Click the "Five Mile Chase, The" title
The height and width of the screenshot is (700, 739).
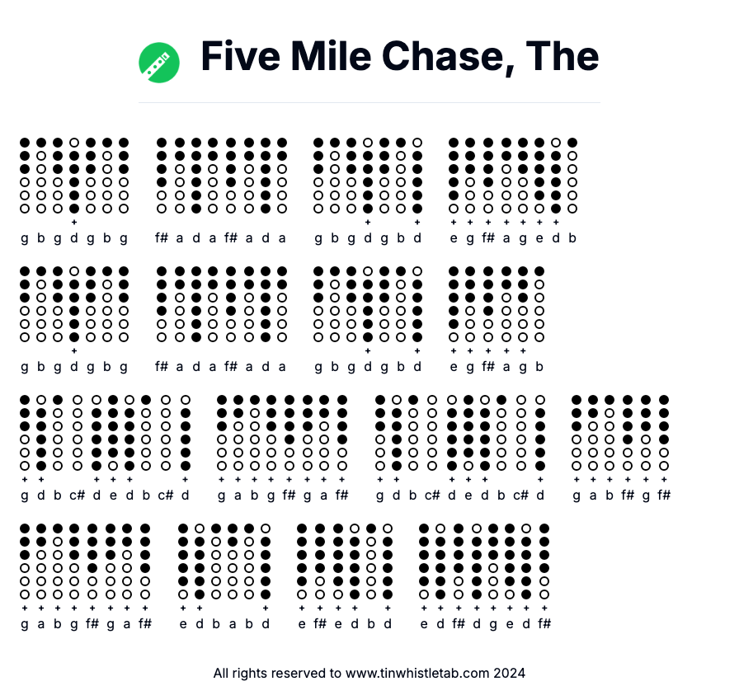point(399,56)
